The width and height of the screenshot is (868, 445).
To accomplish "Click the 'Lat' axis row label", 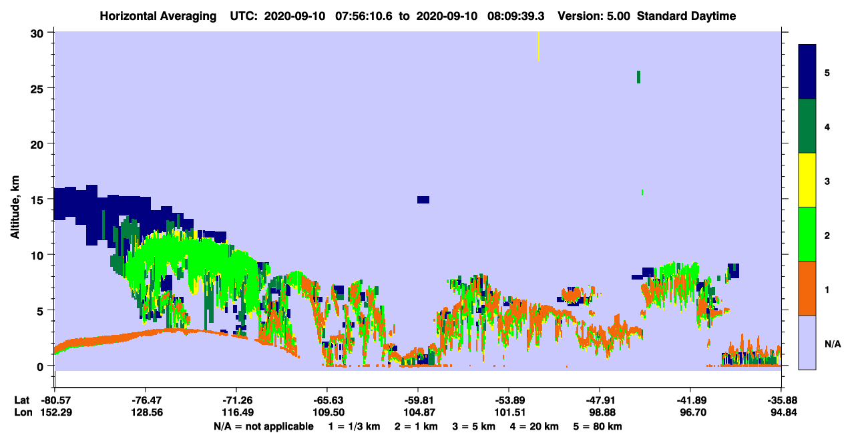I will point(23,400).
